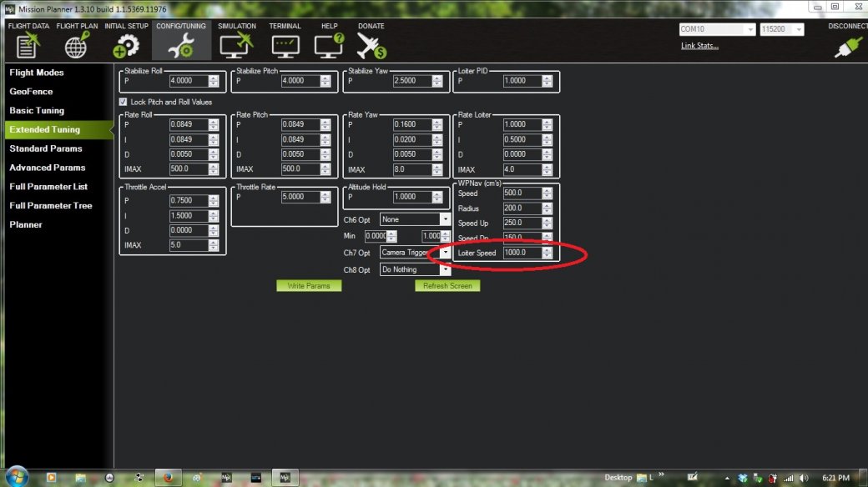Expand the Ch8 Opt Do Nothing dropdown
Viewport: 868px width, 487px height.
[445, 270]
